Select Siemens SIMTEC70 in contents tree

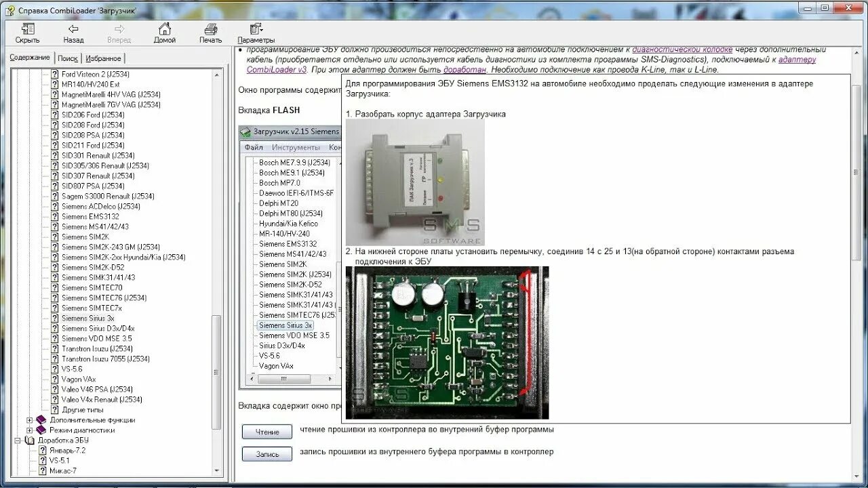pyautogui.click(x=92, y=287)
